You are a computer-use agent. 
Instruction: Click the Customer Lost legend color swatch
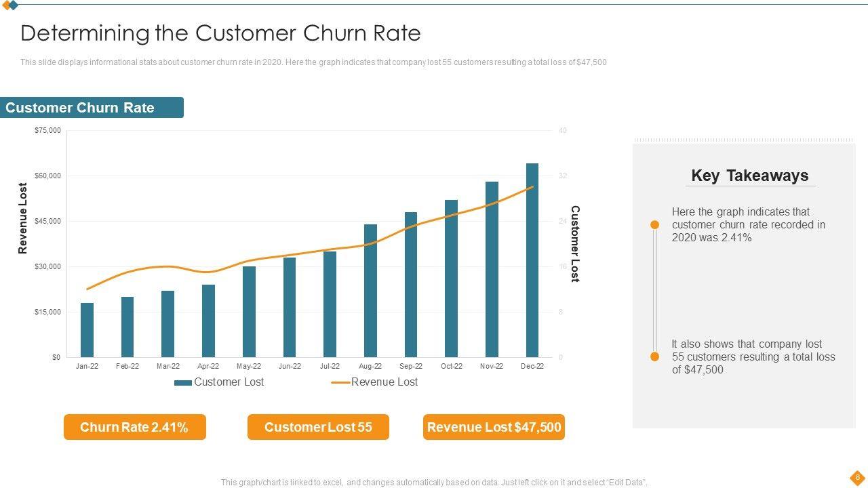pyautogui.click(x=182, y=382)
